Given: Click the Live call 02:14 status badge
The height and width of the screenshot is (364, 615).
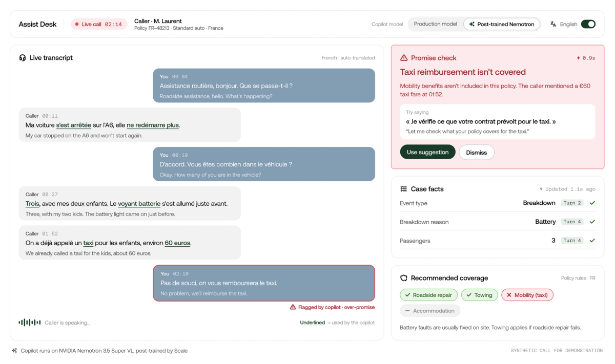Looking at the screenshot, I should [x=99, y=24].
